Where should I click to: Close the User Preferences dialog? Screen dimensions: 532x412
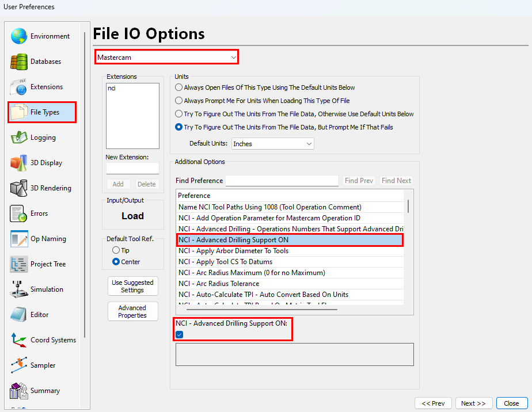coord(512,403)
